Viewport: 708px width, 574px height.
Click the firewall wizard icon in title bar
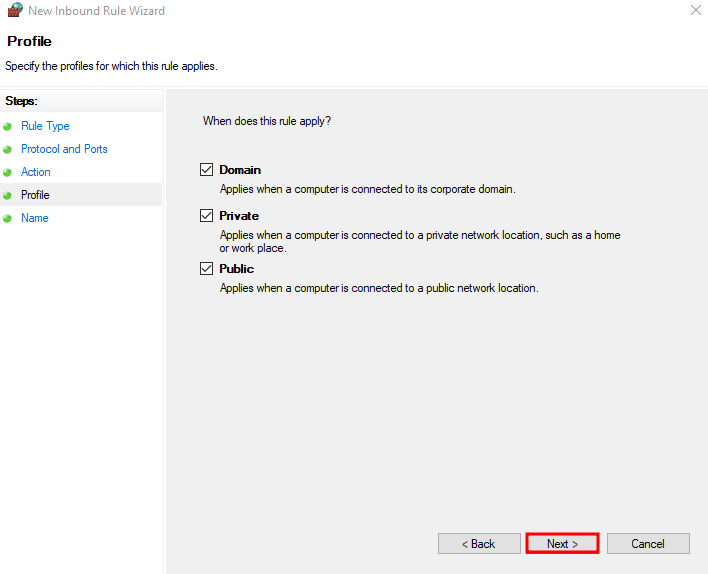pos(14,11)
